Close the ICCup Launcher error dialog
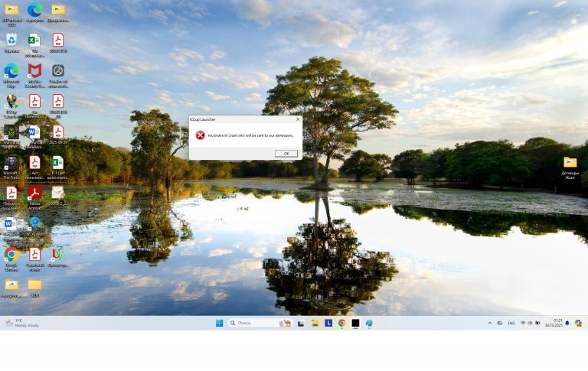The image size is (588, 371). coord(298,119)
